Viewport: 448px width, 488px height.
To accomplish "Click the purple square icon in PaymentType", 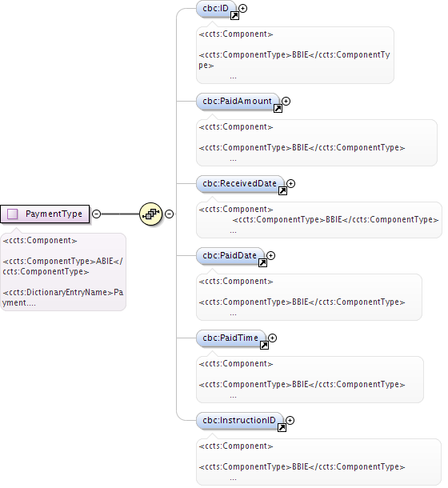I will coord(13,214).
